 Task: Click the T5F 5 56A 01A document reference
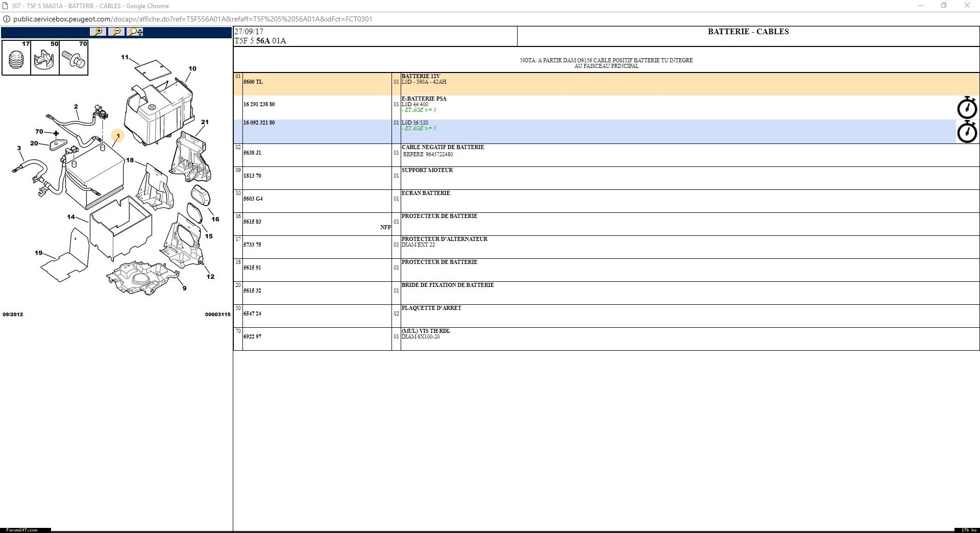click(x=260, y=41)
